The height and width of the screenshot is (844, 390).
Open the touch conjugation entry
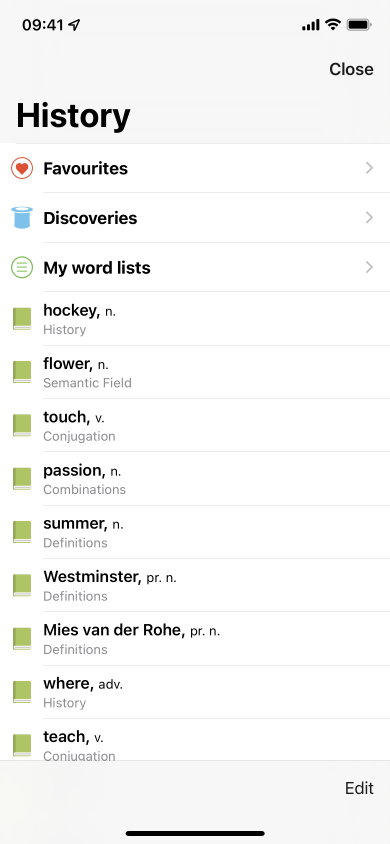tap(195, 425)
